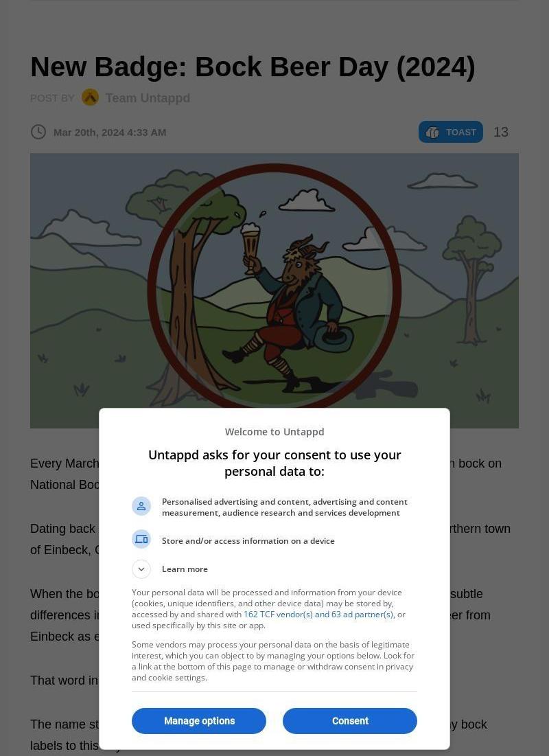Expand the Learn more chevron

(141, 569)
